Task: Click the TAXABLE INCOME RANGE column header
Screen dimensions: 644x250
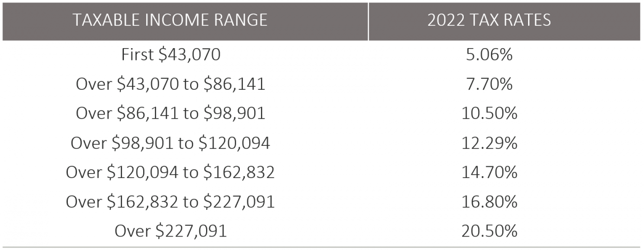Action: click(x=170, y=20)
